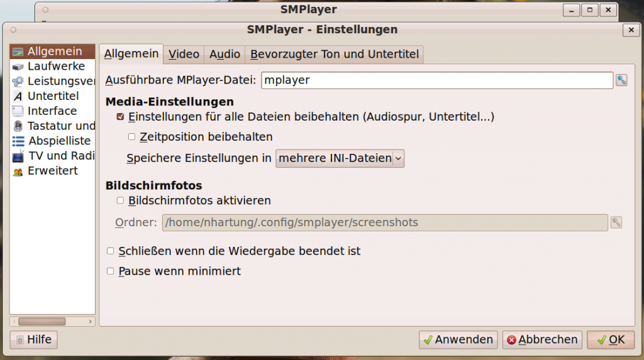644x360 pixels.
Task: Open the Untertitel settings icon
Action: point(18,96)
